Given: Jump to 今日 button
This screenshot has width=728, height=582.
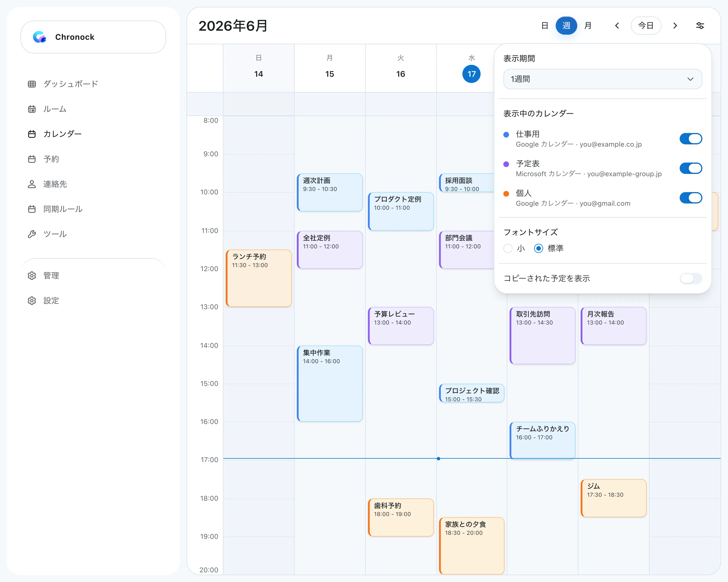Looking at the screenshot, I should 646,26.
